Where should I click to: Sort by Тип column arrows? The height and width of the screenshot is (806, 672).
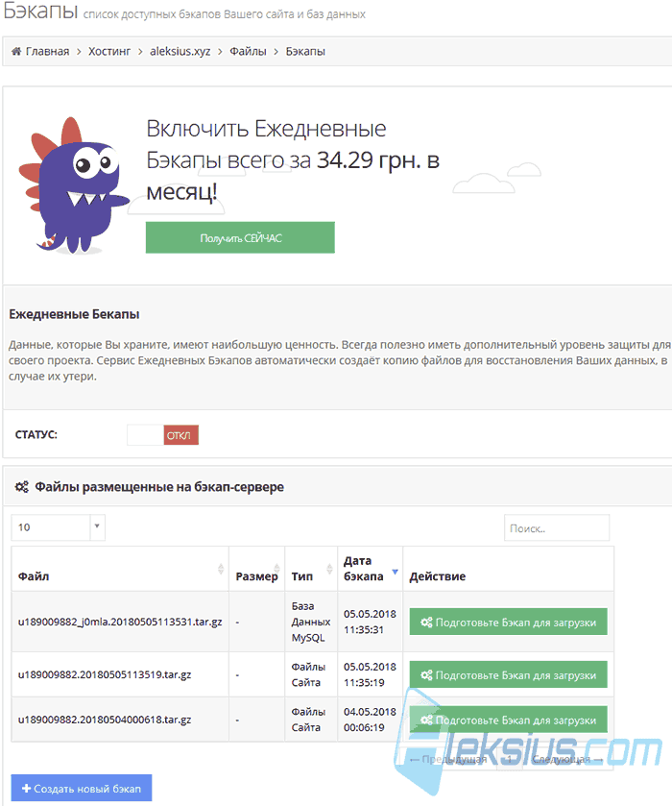pyautogui.click(x=330, y=569)
